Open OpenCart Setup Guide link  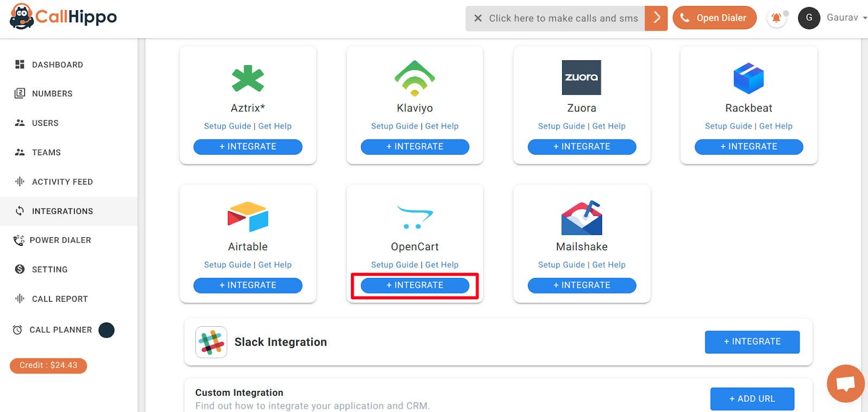394,265
